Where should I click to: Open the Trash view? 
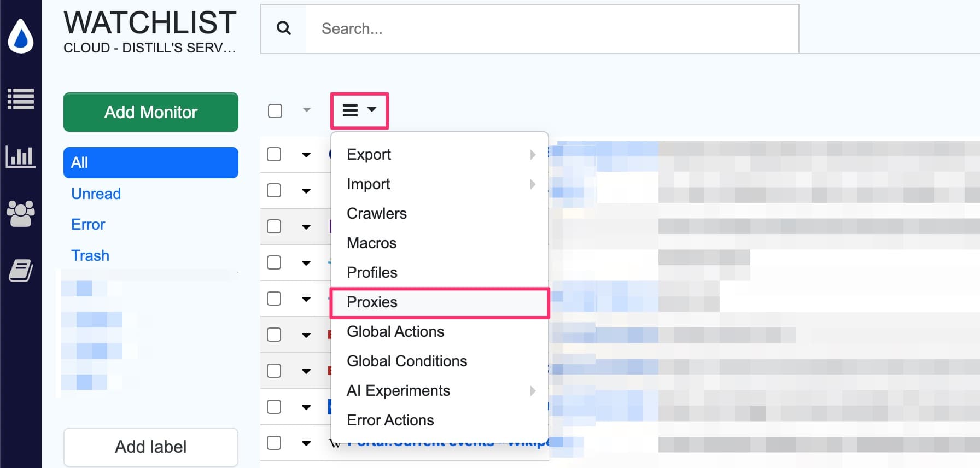tap(90, 255)
